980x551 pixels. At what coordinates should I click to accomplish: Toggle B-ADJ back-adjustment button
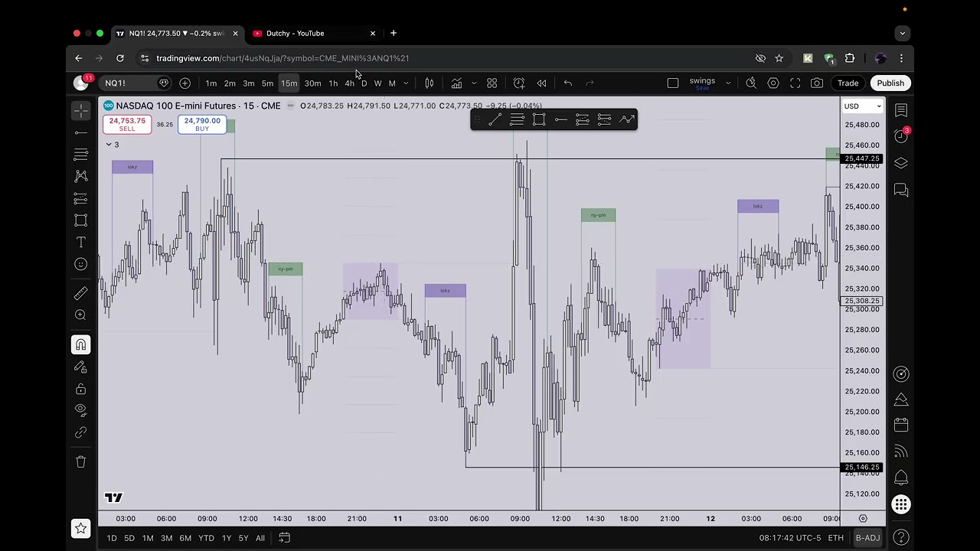[x=867, y=538]
